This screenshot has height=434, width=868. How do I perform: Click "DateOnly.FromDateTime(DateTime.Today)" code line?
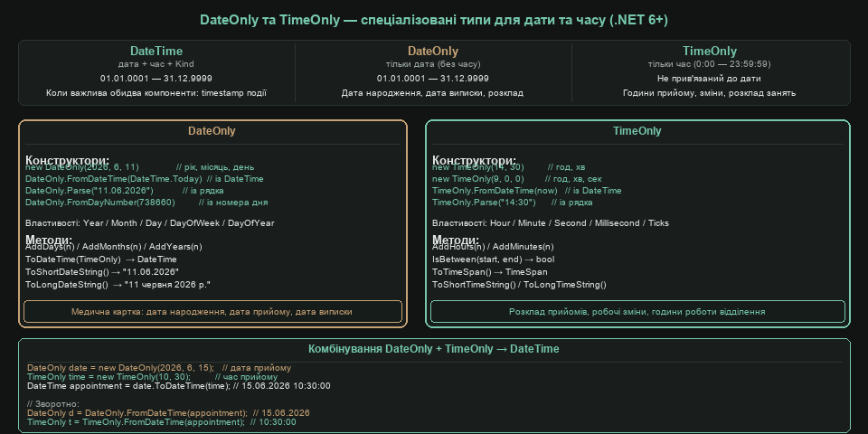[114, 179]
